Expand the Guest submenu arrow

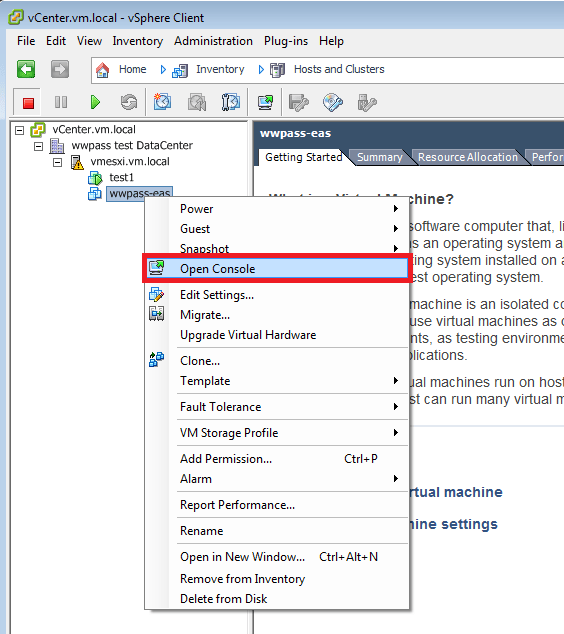pyautogui.click(x=396, y=228)
